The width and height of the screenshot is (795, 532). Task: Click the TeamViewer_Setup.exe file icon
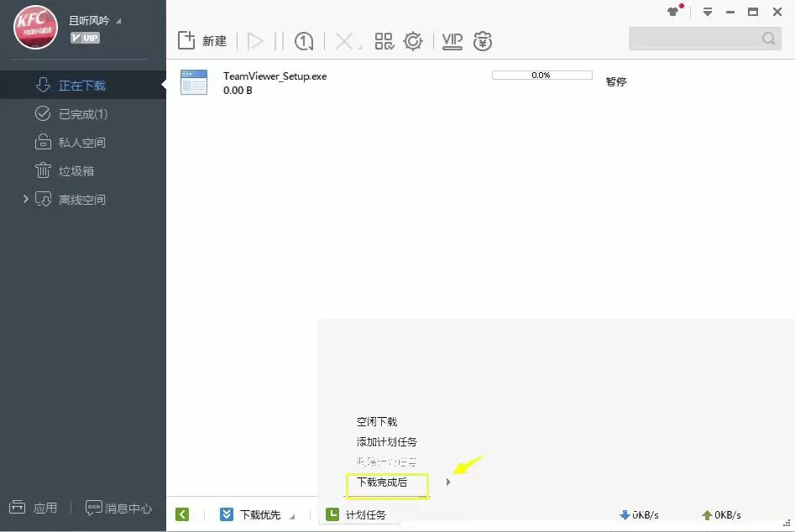194,82
